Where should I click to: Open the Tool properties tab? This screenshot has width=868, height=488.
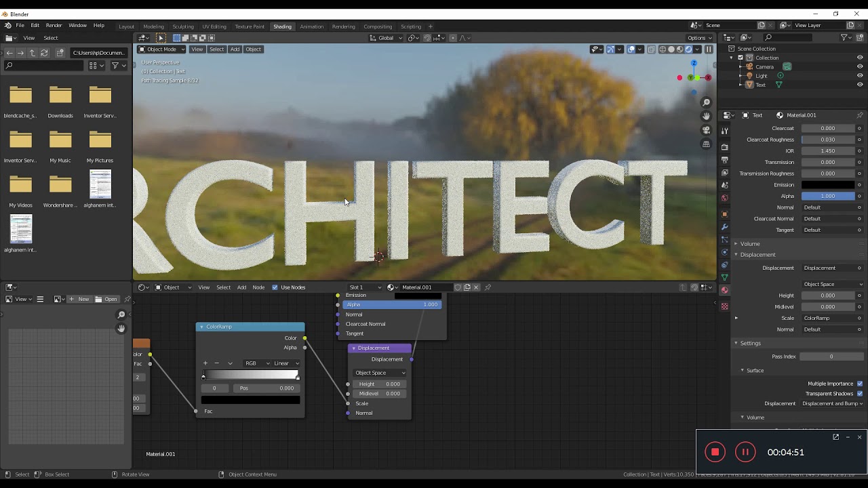pos(724,131)
